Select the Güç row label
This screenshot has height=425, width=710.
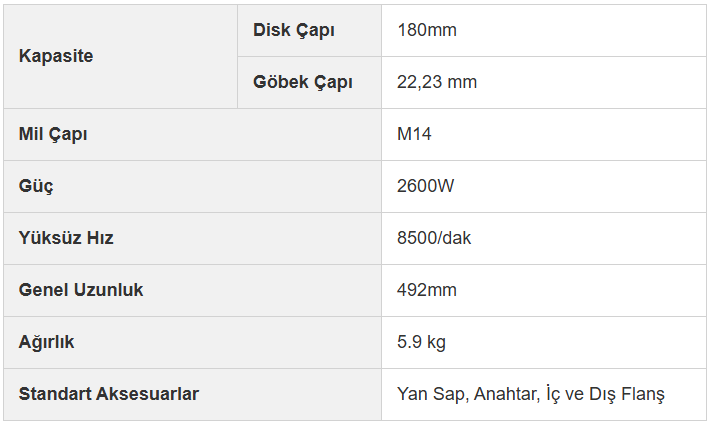tap(36, 186)
